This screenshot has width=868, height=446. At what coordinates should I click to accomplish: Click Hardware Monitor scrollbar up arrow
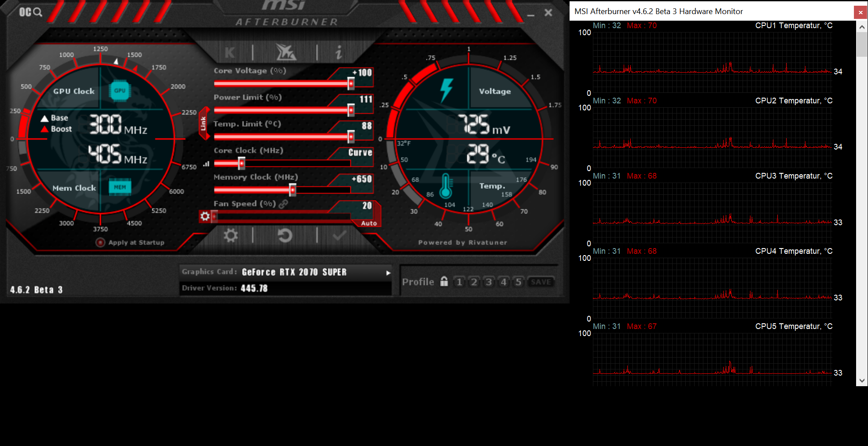click(862, 27)
